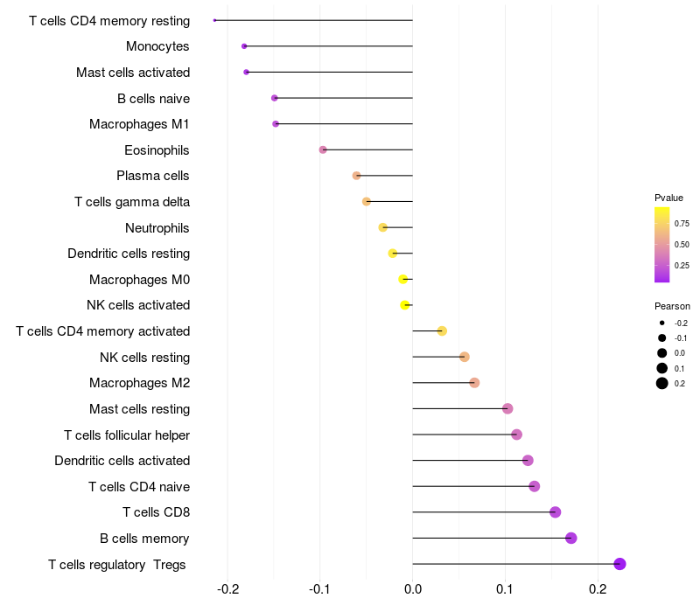The image size is (700, 612).
Task: Click the T cells regulatory Tregs data point
Action: [619, 564]
